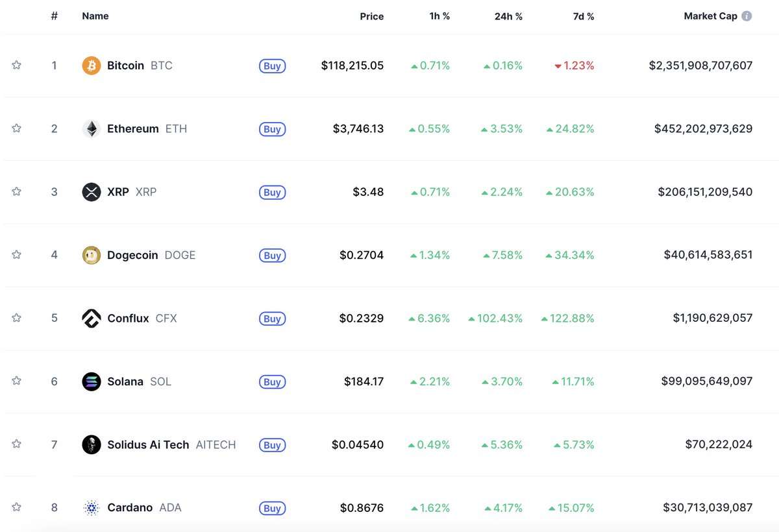The width and height of the screenshot is (779, 532).
Task: Click Cardano market cap $30,713,039,087
Action: (x=708, y=507)
